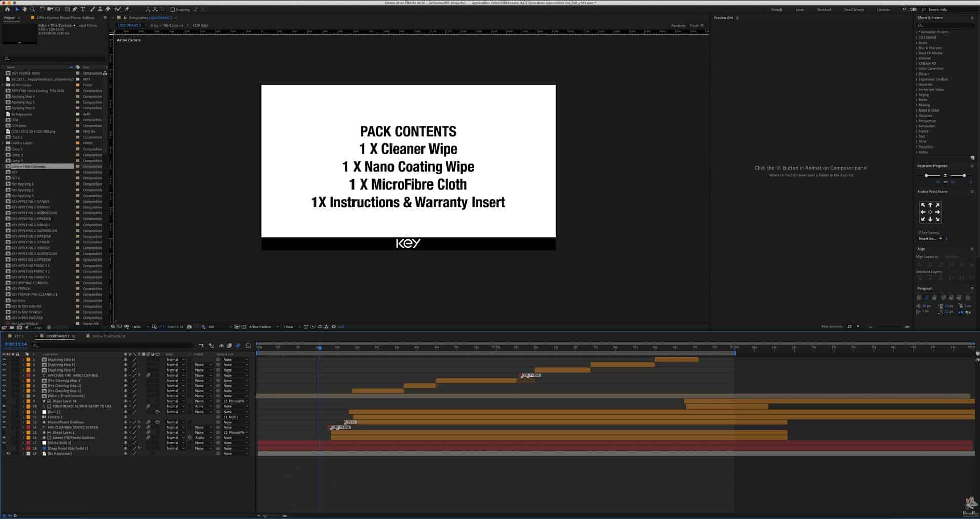Click the Home icon in toolbar
This screenshot has width=980, height=519.
click(x=7, y=9)
